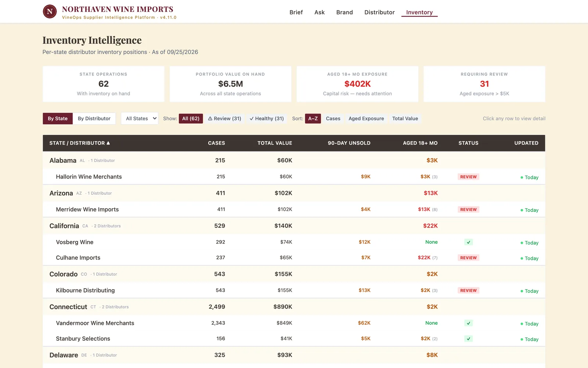The height and width of the screenshot is (368, 588).
Task: Click REVIEW badge for Hallorin Wine Merchants
Action: tap(468, 177)
